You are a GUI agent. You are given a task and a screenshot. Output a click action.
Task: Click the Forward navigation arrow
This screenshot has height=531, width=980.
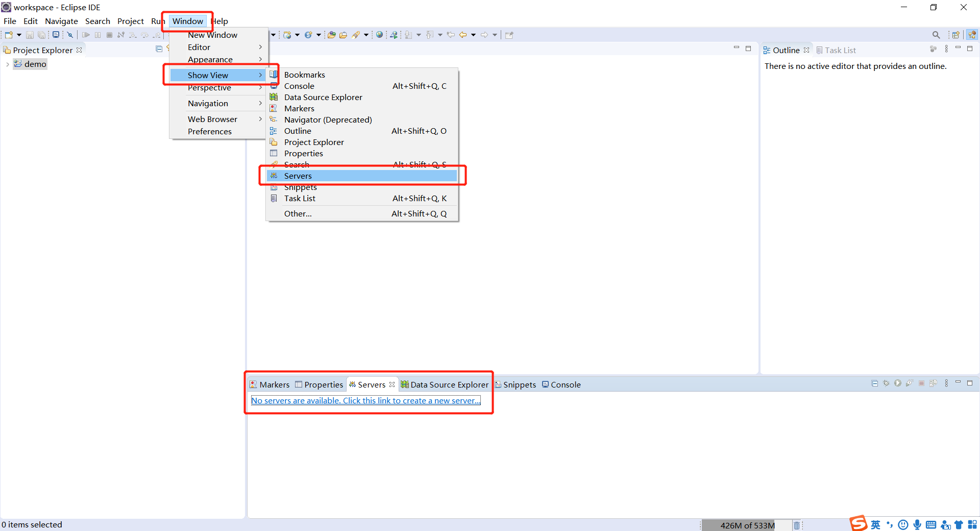click(484, 35)
